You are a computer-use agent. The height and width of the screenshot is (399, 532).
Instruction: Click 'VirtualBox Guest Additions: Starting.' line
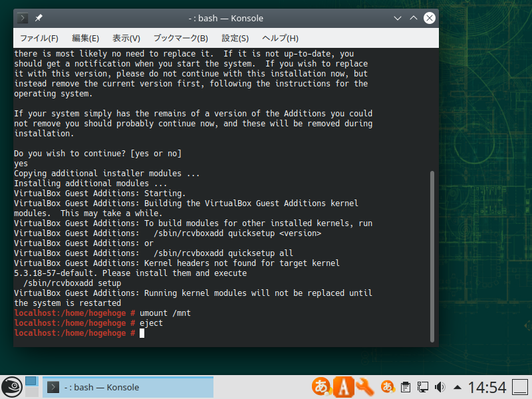coord(100,194)
